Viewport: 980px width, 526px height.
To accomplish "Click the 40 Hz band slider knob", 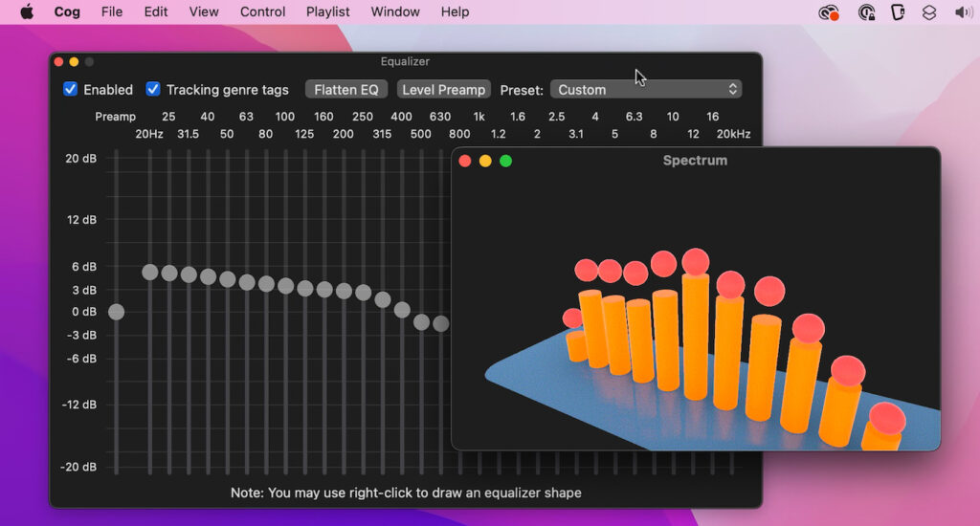I will coord(208,276).
